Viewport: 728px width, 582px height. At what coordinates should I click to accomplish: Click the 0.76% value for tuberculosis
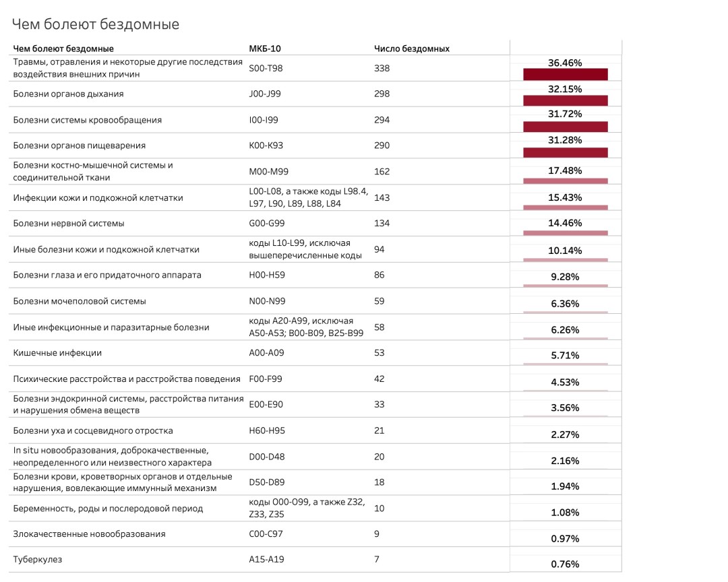565,564
